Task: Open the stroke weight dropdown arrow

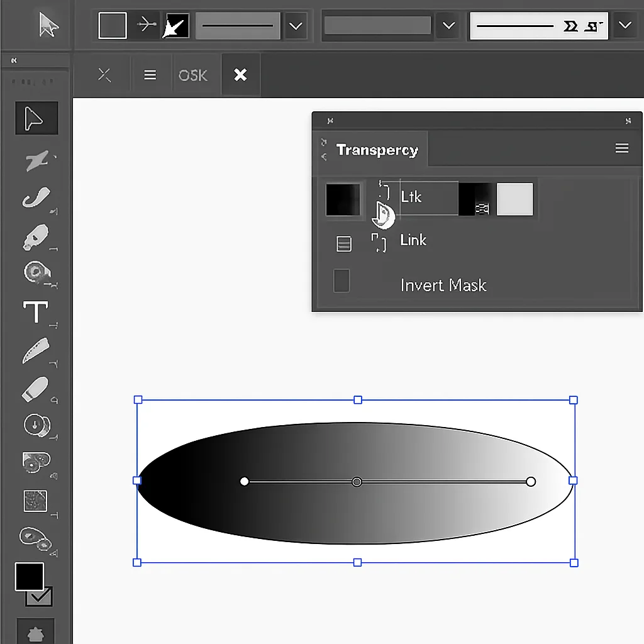Action: coord(296,26)
